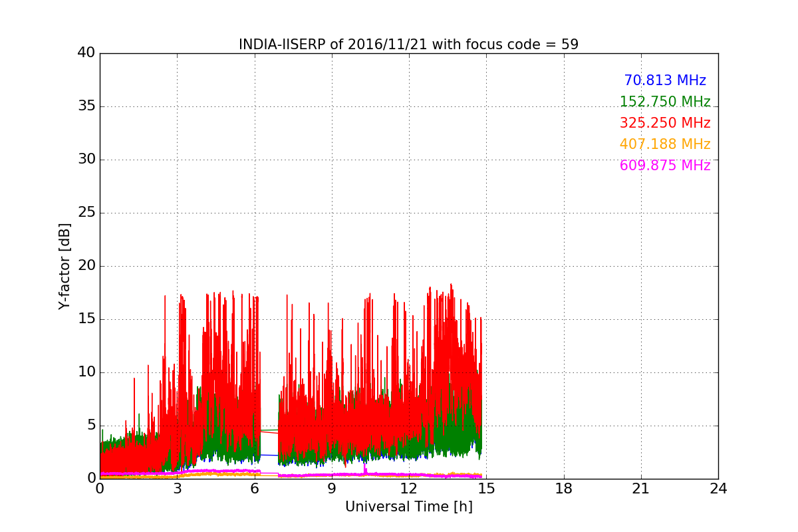The image size is (798, 532).
Task: Click the x-axis tick label 12
Action: pyautogui.click(x=409, y=489)
